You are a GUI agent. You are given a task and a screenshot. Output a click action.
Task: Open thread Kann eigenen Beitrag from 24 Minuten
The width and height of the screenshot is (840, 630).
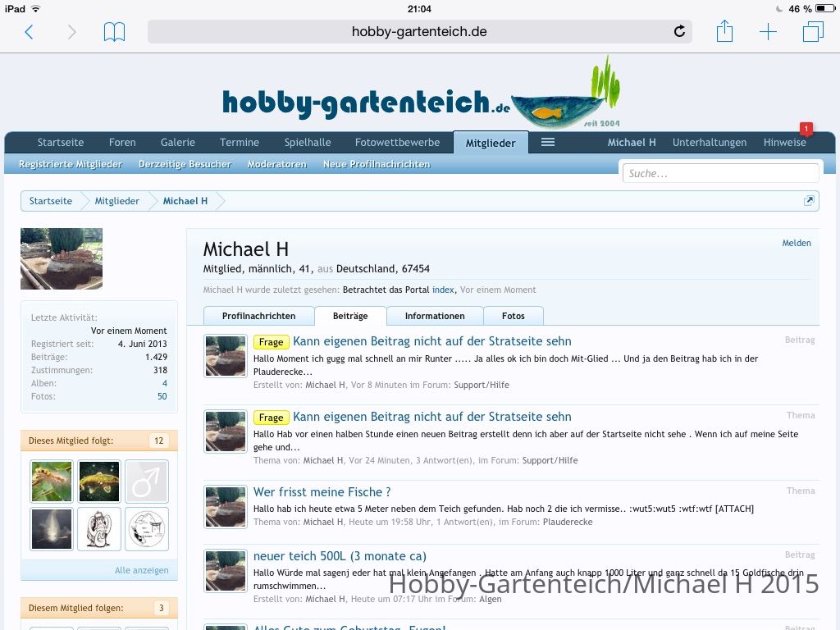tap(431, 417)
